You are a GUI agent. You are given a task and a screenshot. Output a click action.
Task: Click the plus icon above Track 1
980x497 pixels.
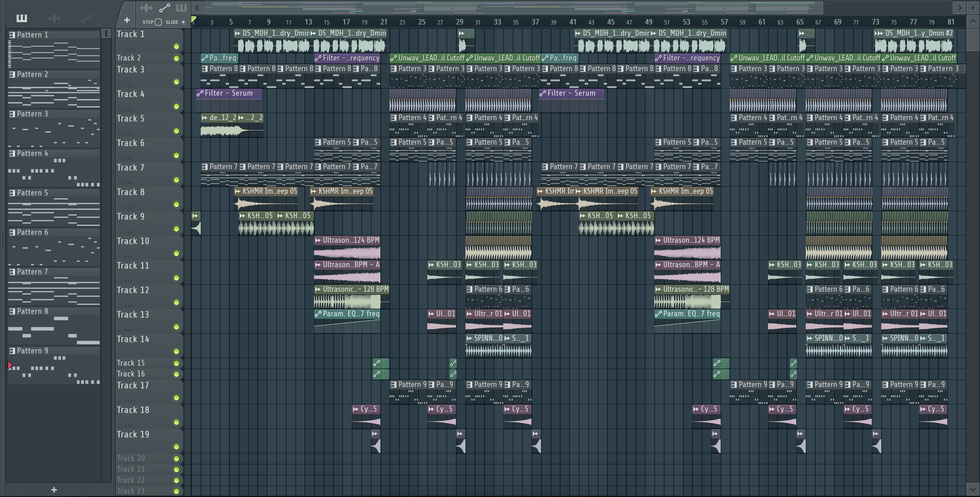127,20
